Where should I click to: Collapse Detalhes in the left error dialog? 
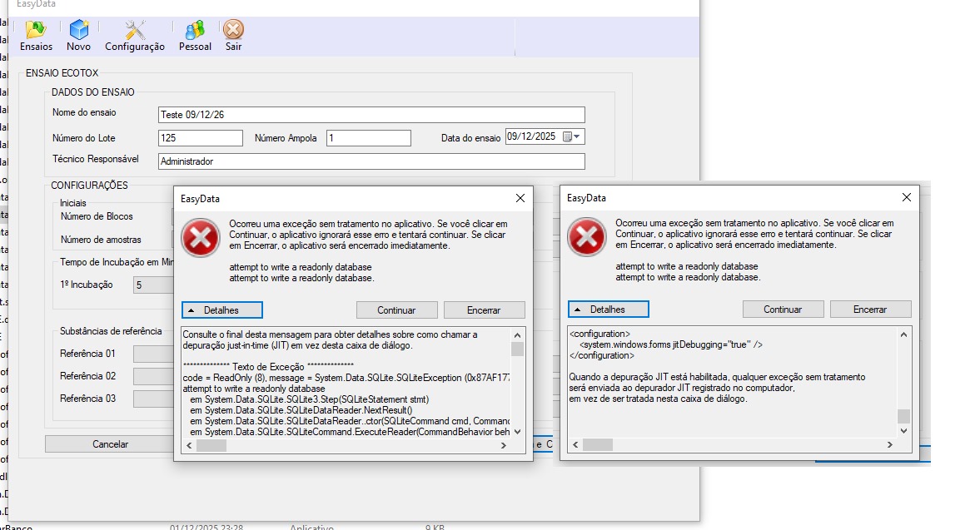coord(222,310)
